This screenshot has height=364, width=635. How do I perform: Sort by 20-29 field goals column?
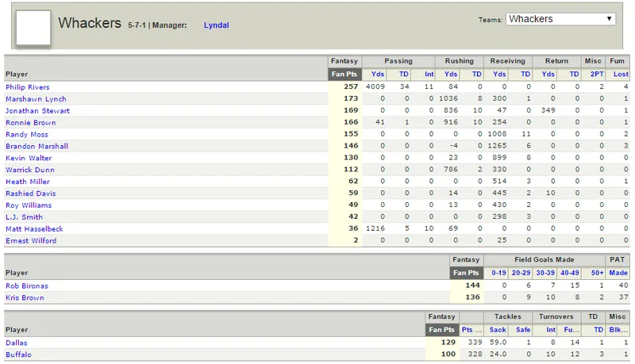click(x=521, y=273)
